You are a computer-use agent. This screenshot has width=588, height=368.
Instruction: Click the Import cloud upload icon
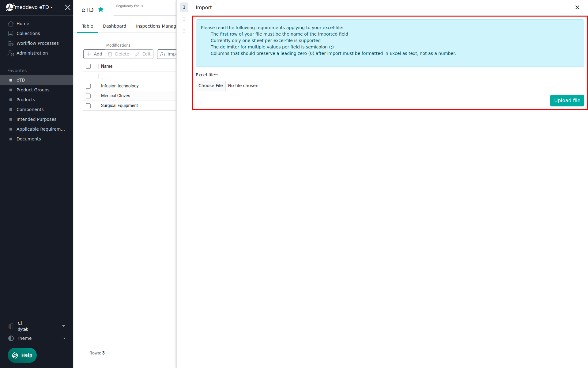point(163,54)
